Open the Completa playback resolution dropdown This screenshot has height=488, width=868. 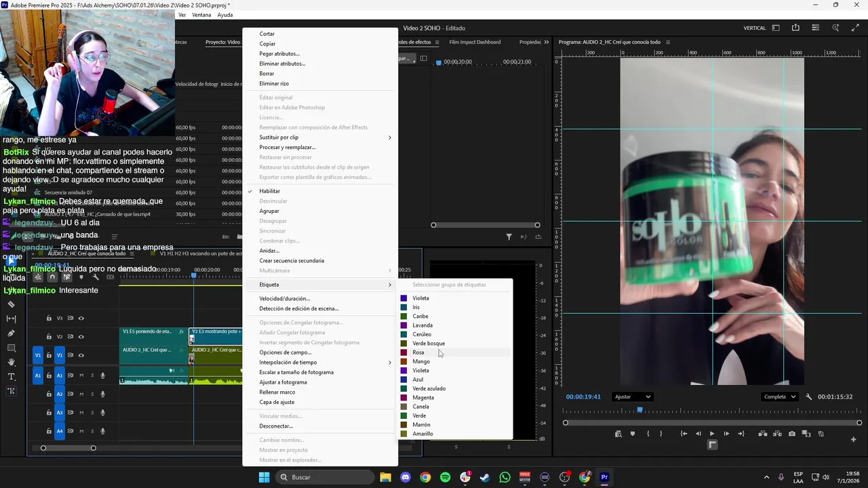click(x=778, y=396)
